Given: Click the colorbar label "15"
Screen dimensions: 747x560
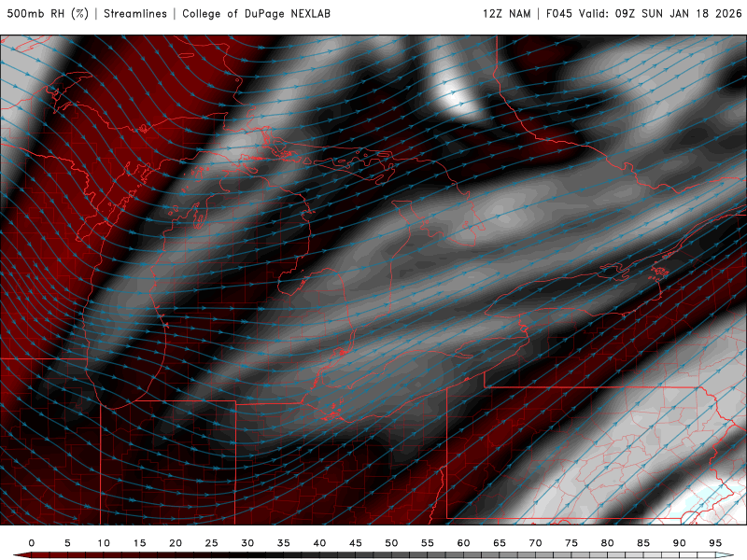Looking at the screenshot, I should click(139, 543).
